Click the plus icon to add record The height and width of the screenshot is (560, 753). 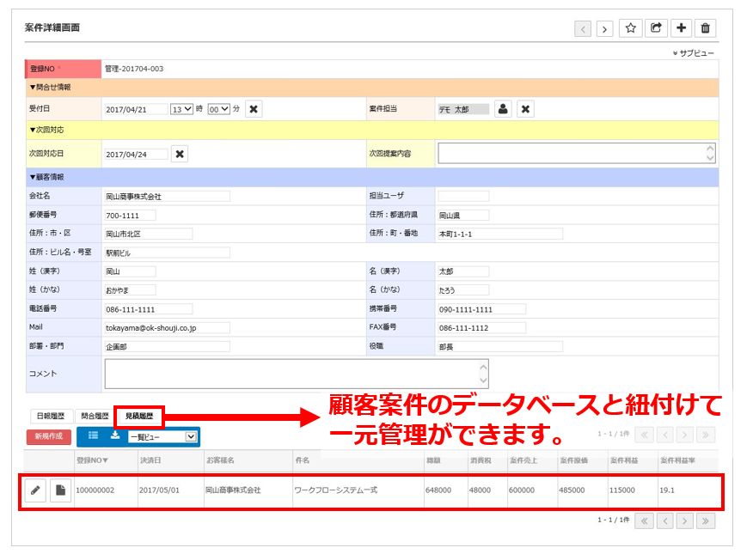pos(681,28)
